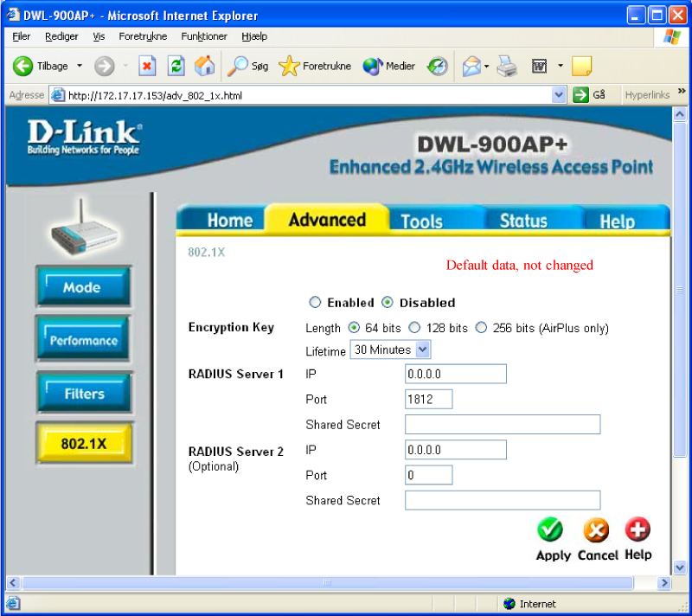Click the Mail envelope icon
Screen dimensions: 692x616
pyautogui.click(x=471, y=67)
